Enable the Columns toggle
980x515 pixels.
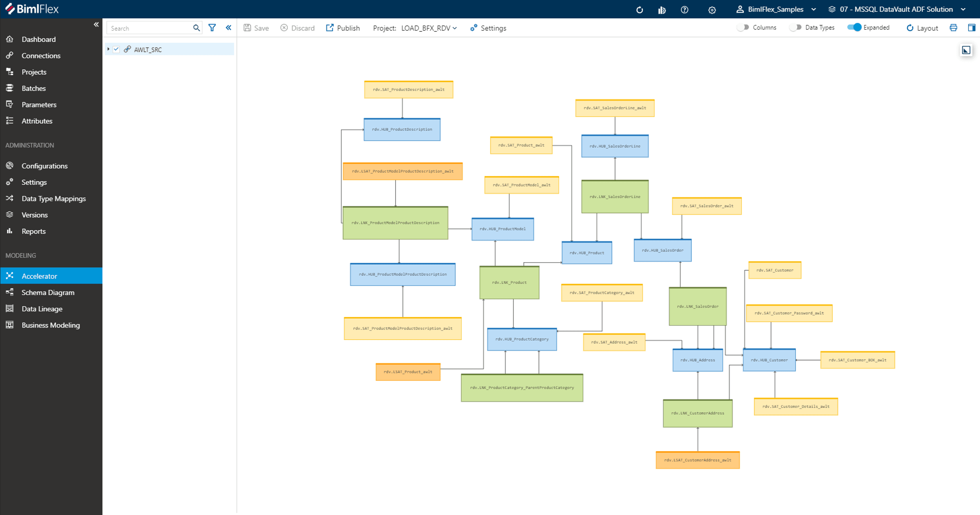[743, 27]
